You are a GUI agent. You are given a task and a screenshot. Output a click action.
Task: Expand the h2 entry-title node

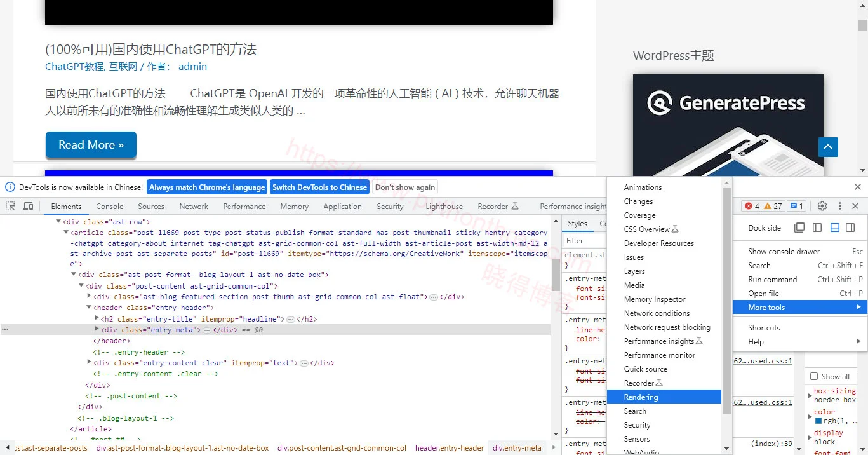(x=97, y=318)
